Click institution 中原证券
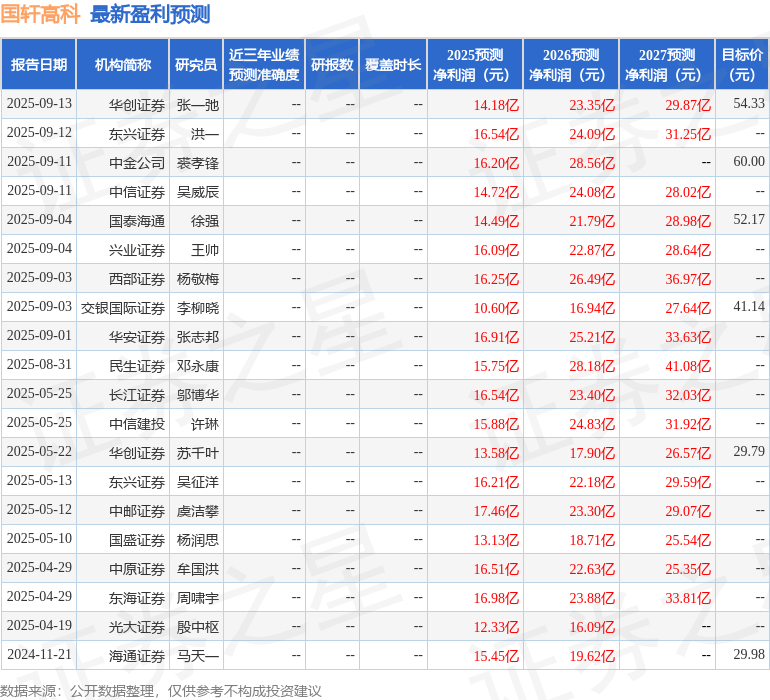This screenshot has height=700, width=770. coord(137,569)
